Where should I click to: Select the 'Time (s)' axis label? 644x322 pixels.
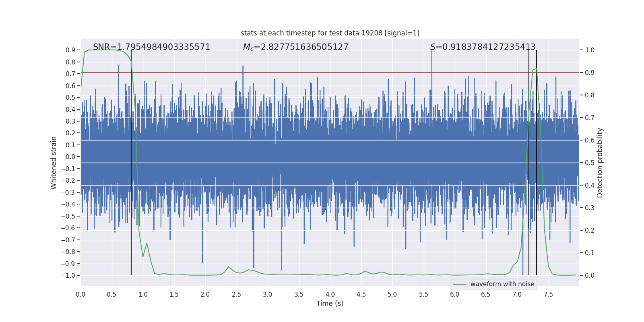(330, 303)
